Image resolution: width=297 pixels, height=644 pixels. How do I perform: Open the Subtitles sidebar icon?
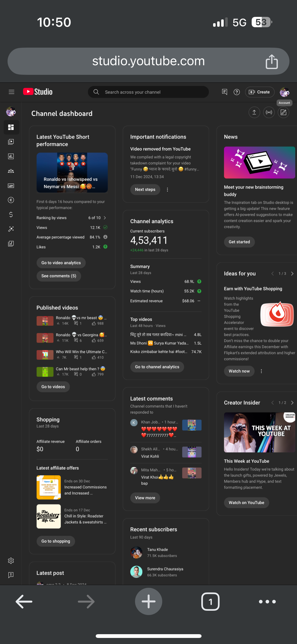(11, 186)
